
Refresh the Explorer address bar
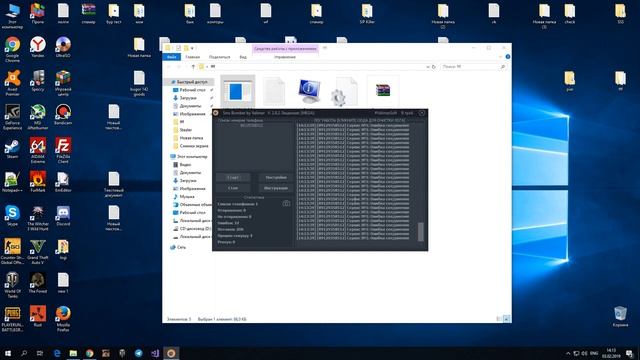point(434,67)
